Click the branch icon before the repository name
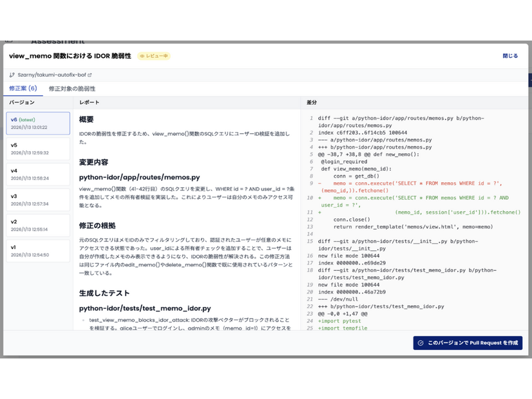Screen dimensions: 532x399 tap(12, 75)
